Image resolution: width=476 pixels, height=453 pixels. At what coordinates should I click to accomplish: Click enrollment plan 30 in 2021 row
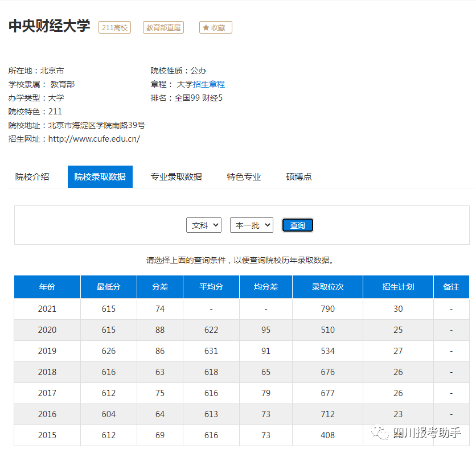398,309
